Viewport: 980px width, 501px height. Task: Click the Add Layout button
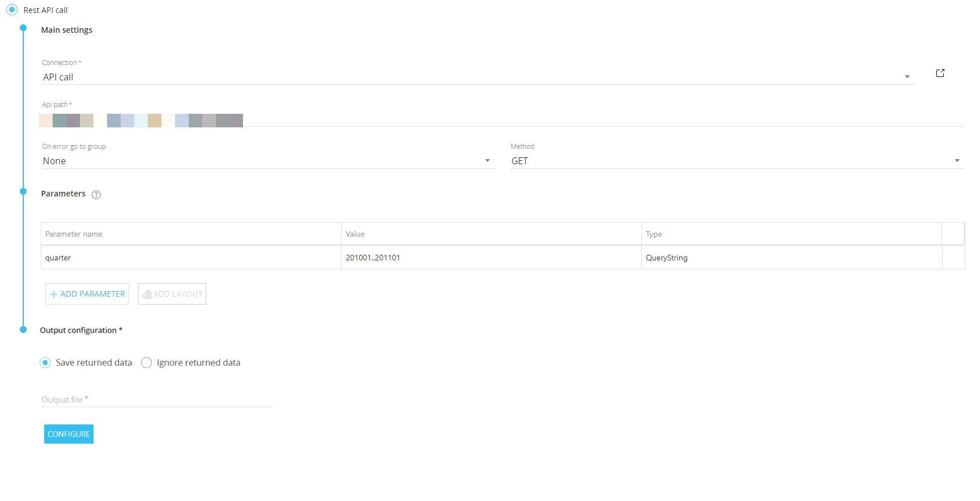point(172,294)
